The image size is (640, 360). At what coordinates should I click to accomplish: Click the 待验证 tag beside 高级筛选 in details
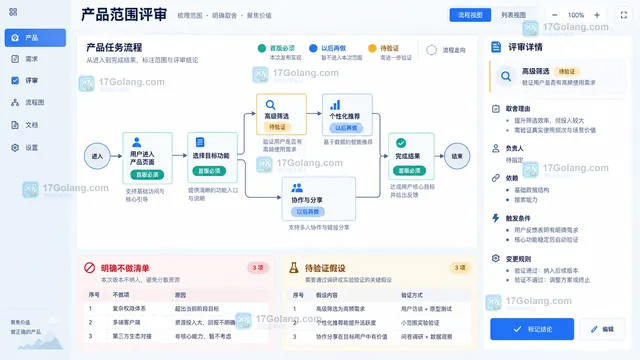567,71
